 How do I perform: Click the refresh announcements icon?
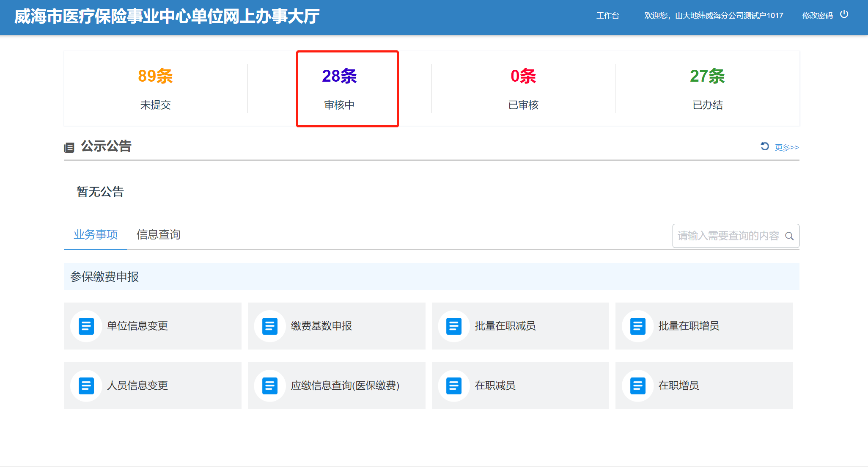(x=764, y=146)
